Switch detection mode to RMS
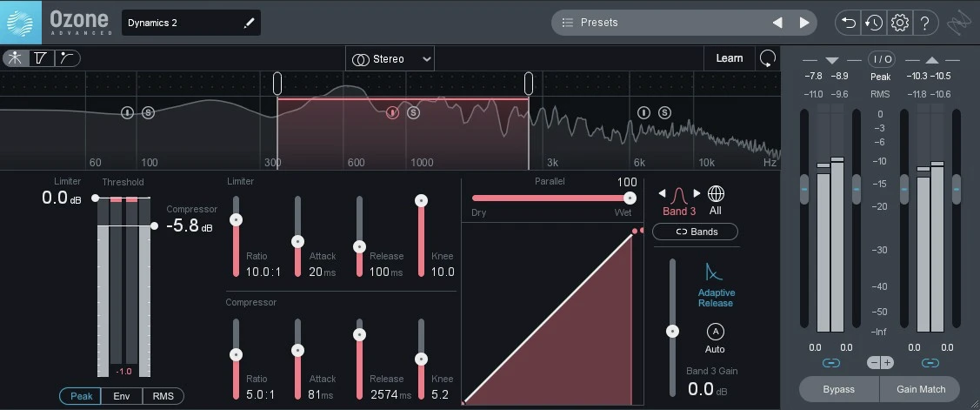Viewport: 980px width, 410px height. point(163,396)
